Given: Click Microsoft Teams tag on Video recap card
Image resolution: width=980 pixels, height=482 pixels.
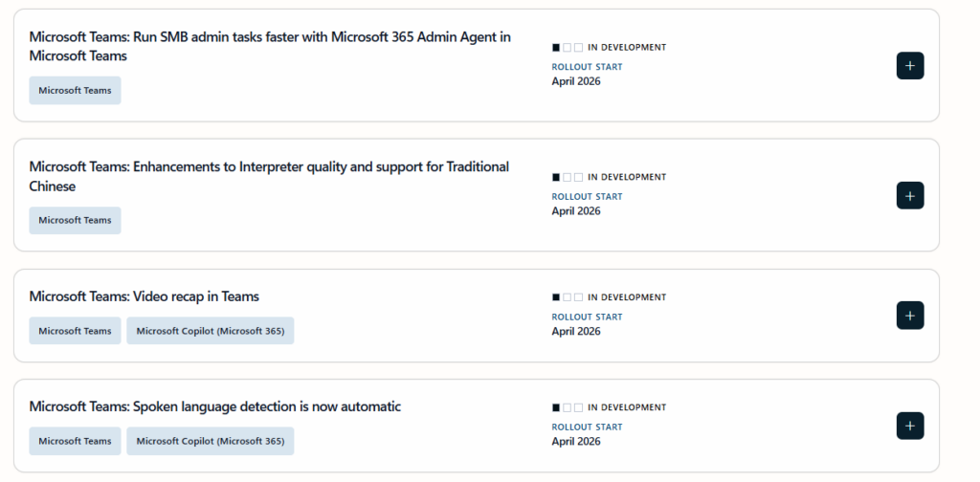Looking at the screenshot, I should pyautogui.click(x=75, y=331).
